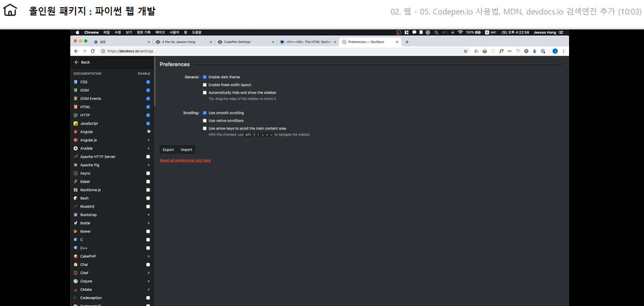Select Preferences — DevDocs browser tab
The height and width of the screenshot is (306, 644).
(370, 42)
